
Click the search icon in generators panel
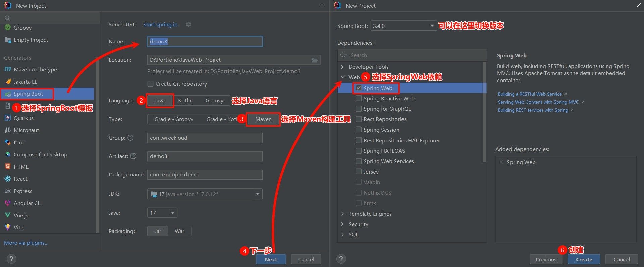[7, 18]
